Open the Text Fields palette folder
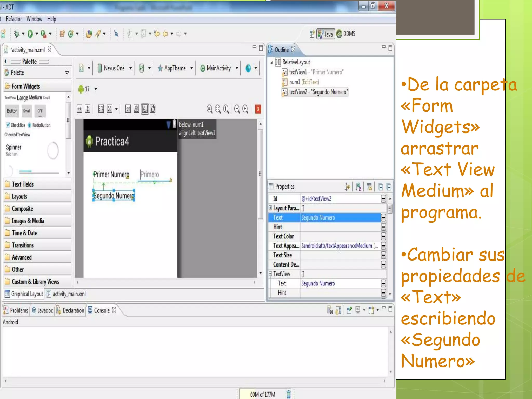 pyautogui.click(x=38, y=184)
